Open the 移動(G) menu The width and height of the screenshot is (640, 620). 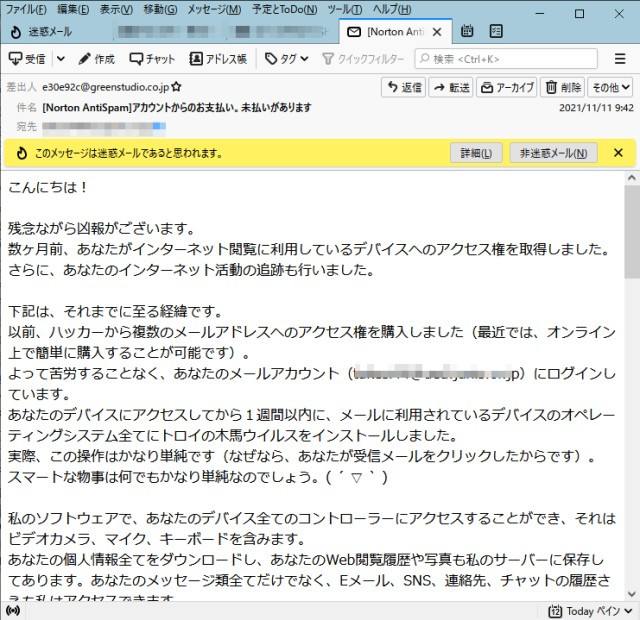point(160,9)
